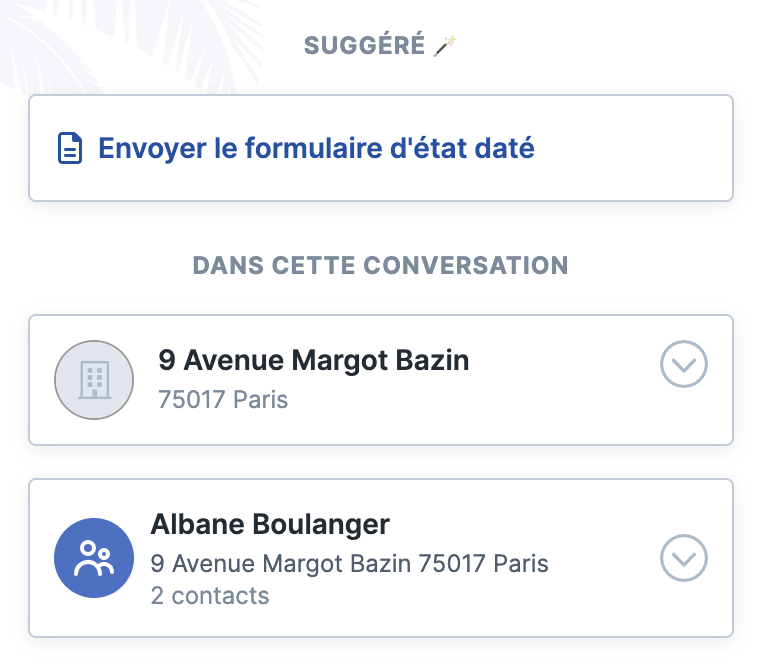Select the 9 Avenue Margot Bazin title

pyautogui.click(x=314, y=360)
